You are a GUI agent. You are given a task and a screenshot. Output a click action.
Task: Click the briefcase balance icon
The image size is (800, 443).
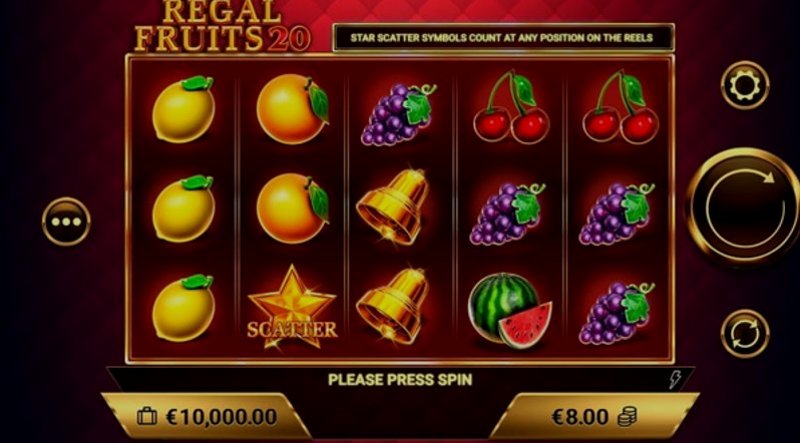(147, 416)
